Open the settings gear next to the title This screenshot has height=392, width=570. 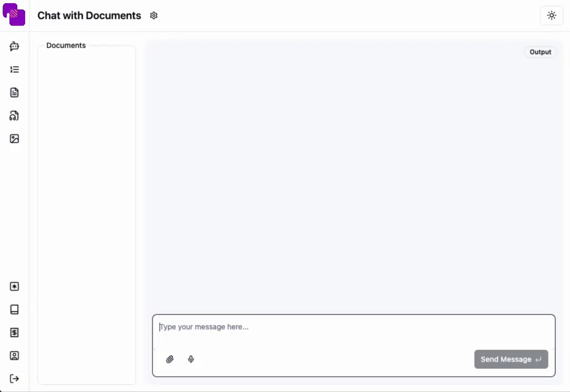(154, 16)
